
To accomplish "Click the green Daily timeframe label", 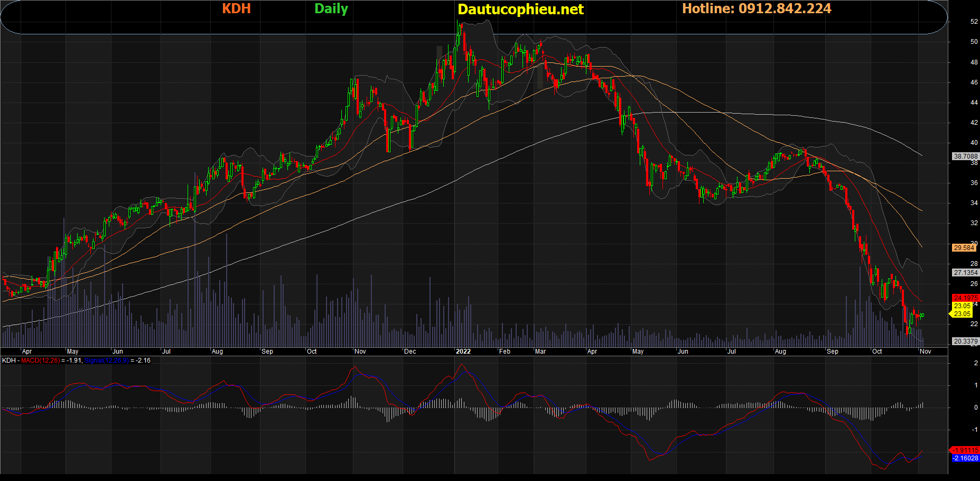I will pyautogui.click(x=331, y=9).
